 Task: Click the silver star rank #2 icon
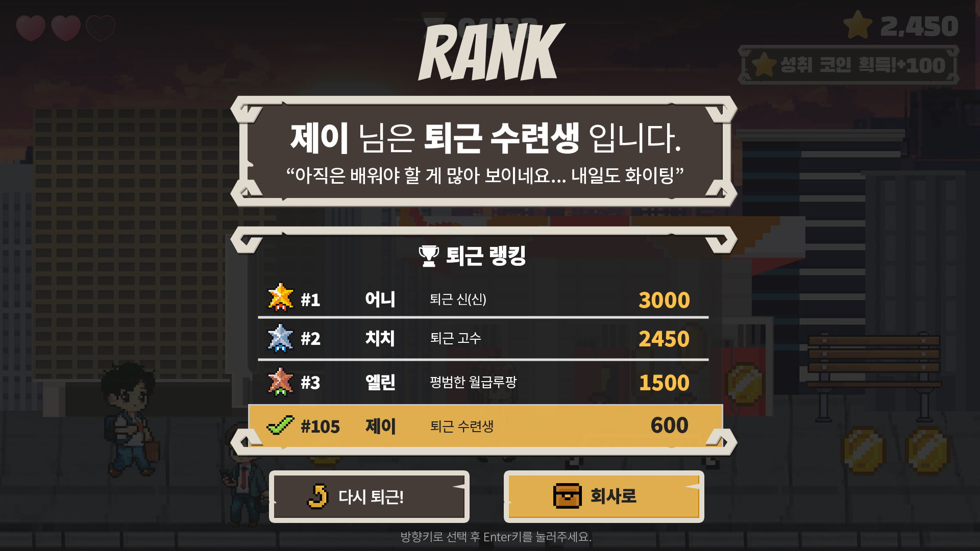pos(281,338)
